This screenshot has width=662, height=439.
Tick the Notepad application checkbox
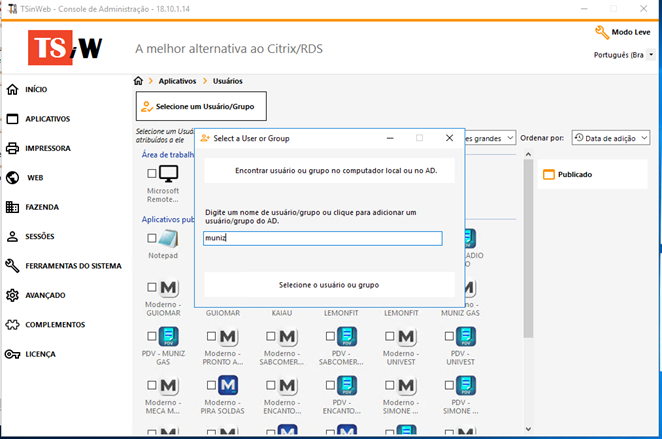pos(152,238)
